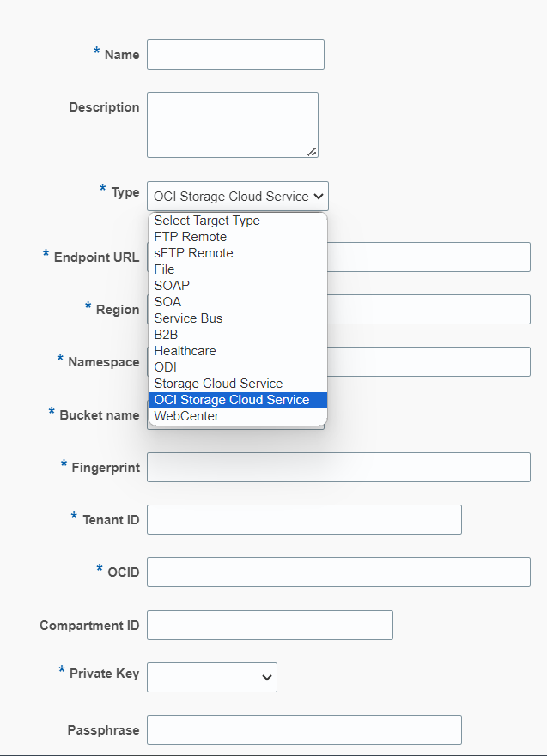Click into the Compartment ID field
The width and height of the screenshot is (547, 756).
tap(270, 625)
